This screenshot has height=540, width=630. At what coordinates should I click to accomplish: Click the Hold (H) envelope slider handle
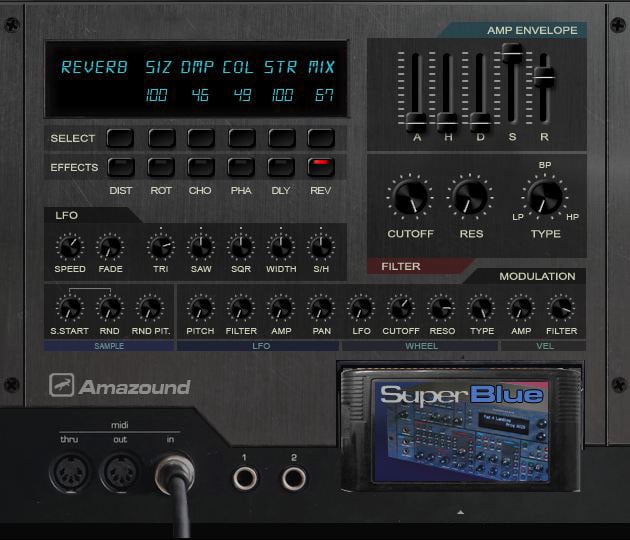pyautogui.click(x=447, y=122)
